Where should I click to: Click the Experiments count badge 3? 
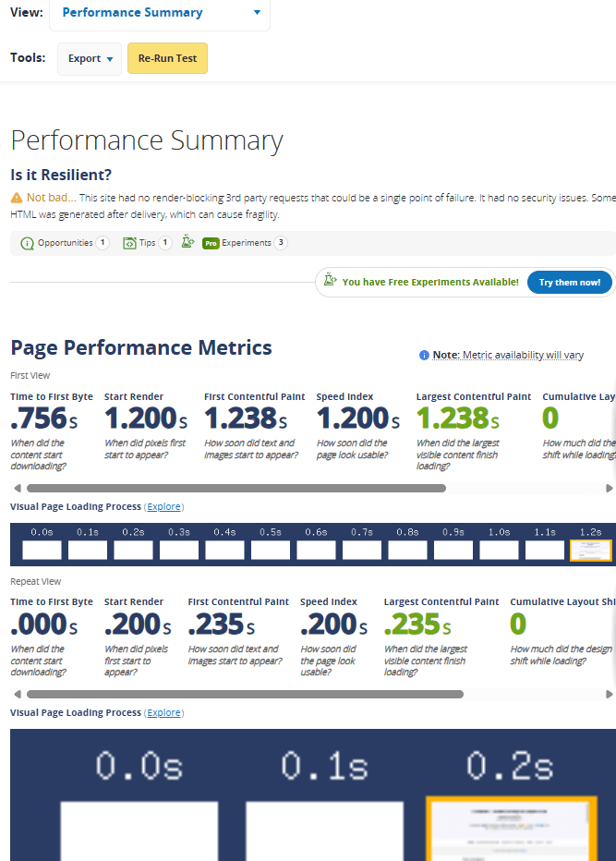pyautogui.click(x=281, y=242)
